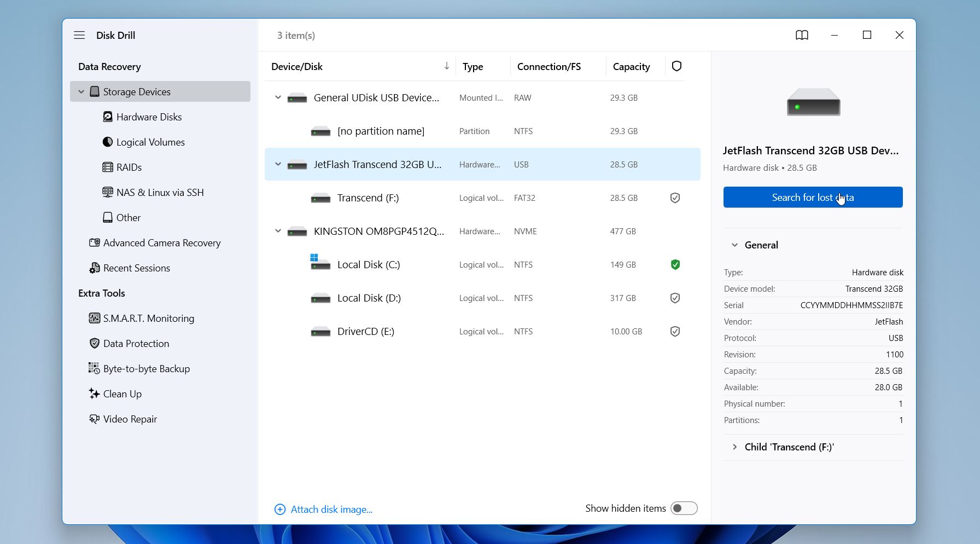This screenshot has height=544, width=980.
Task: Click the RAIDs icon
Action: point(108,167)
